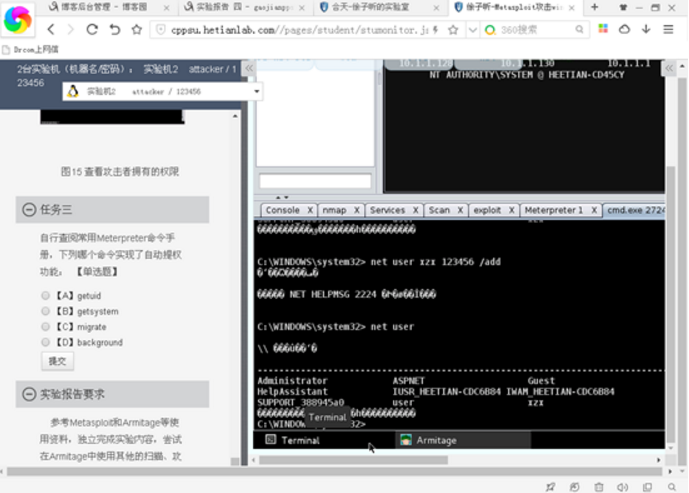Viewport: 689px width, 493px height.
Task: Click the address bar URL field
Action: (299, 30)
